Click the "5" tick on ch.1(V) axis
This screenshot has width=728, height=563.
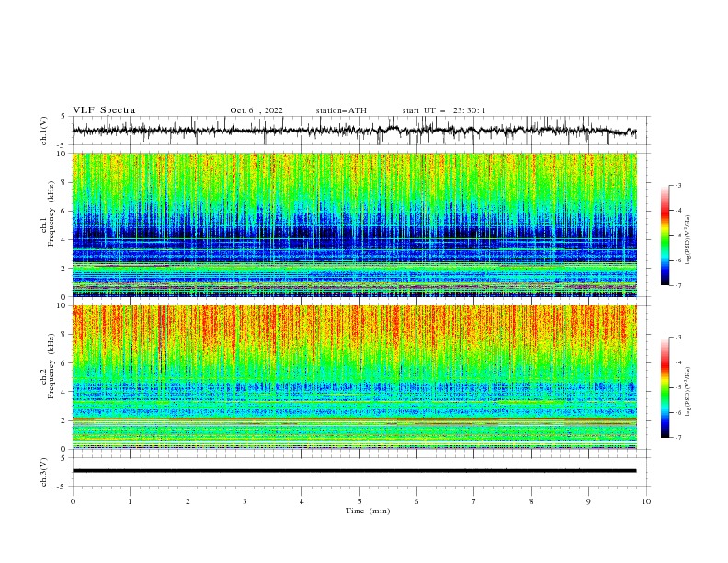coord(63,117)
